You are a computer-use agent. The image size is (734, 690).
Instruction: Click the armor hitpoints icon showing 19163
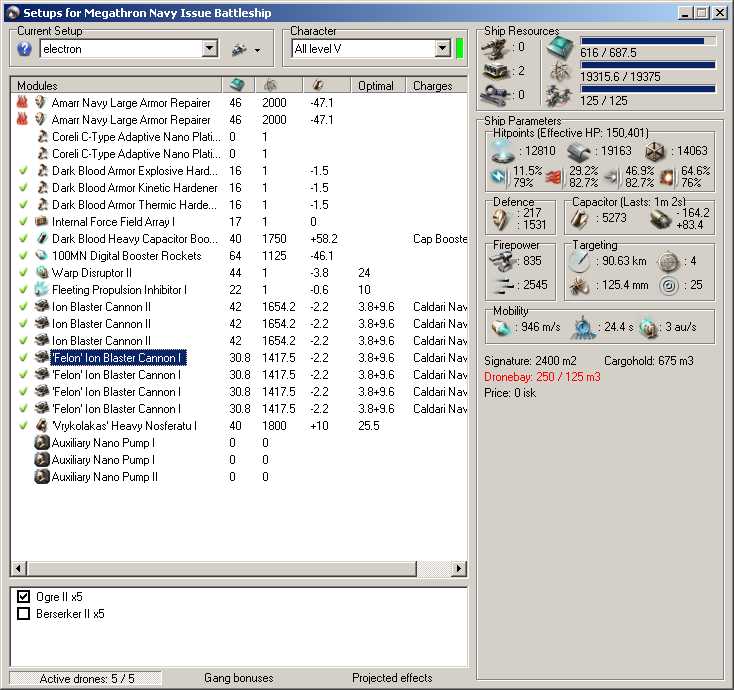(x=579, y=152)
